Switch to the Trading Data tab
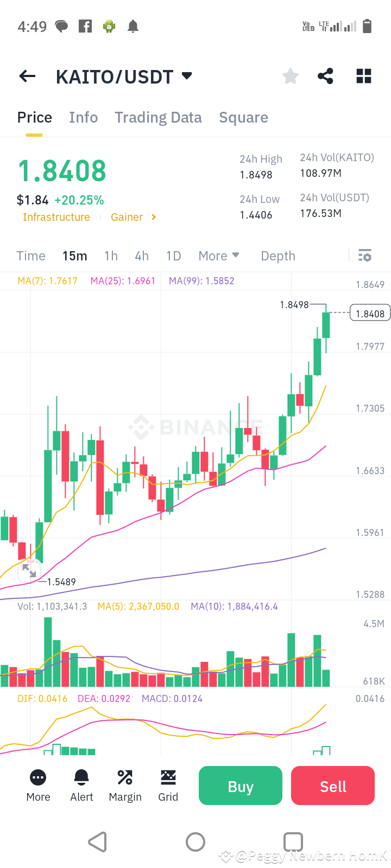Viewport: 391px width, 868px height. pos(158,118)
